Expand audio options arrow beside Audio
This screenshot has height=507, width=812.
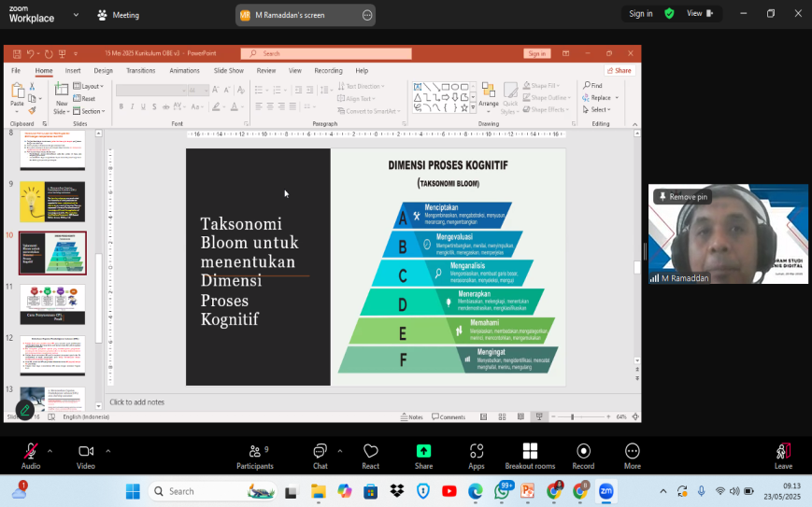pos(50,450)
